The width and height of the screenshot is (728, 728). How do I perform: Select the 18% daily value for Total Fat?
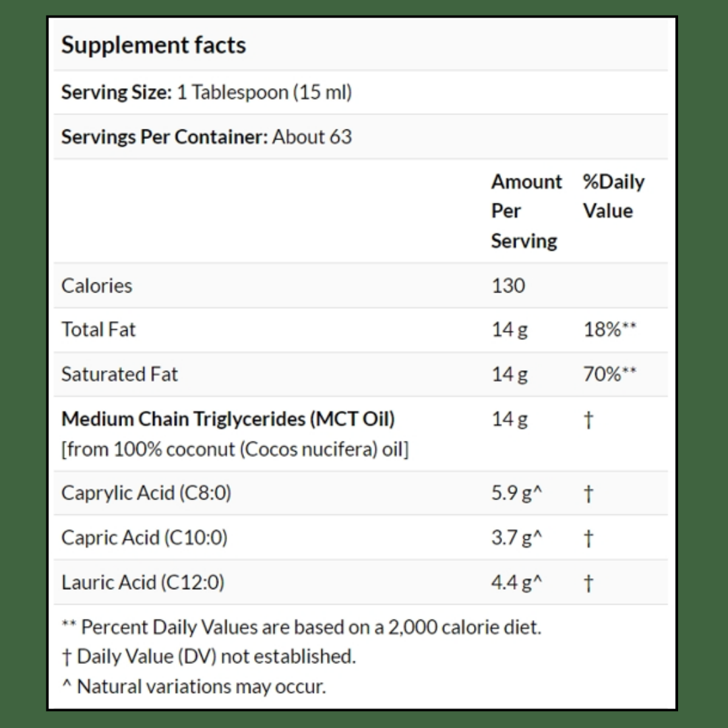609,330
